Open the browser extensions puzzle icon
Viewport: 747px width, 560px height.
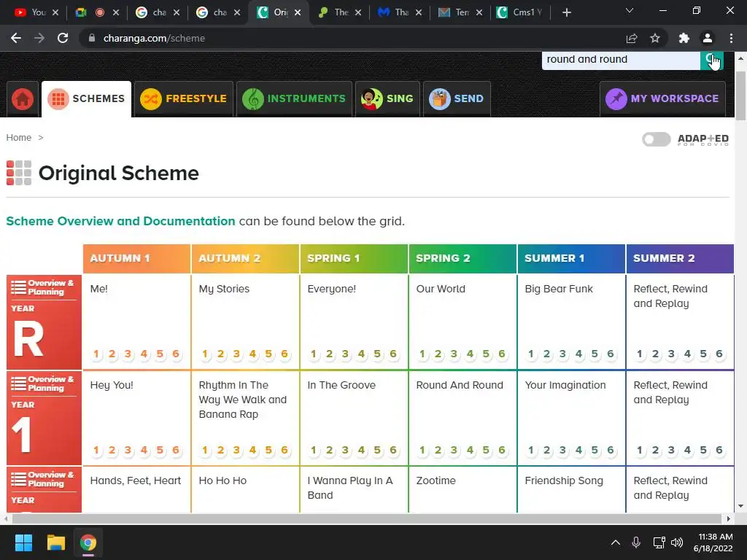pos(684,38)
